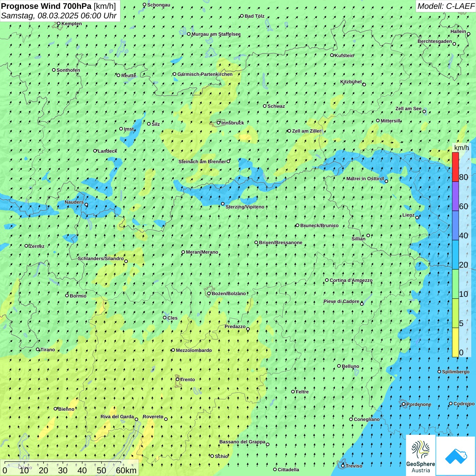This screenshot has height=476, width=476.
Task: Click the 'Prognose Wind 700hPa' title text
Action: point(46,6)
